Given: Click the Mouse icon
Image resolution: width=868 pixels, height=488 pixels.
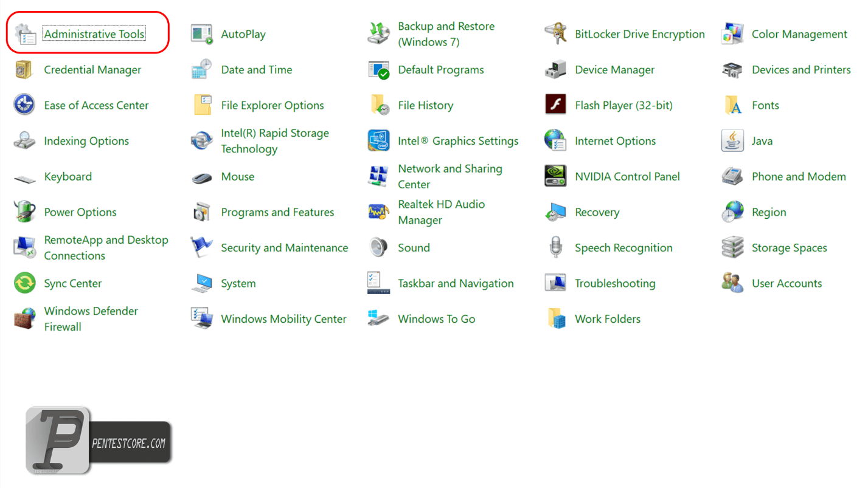Looking at the screenshot, I should click(202, 177).
